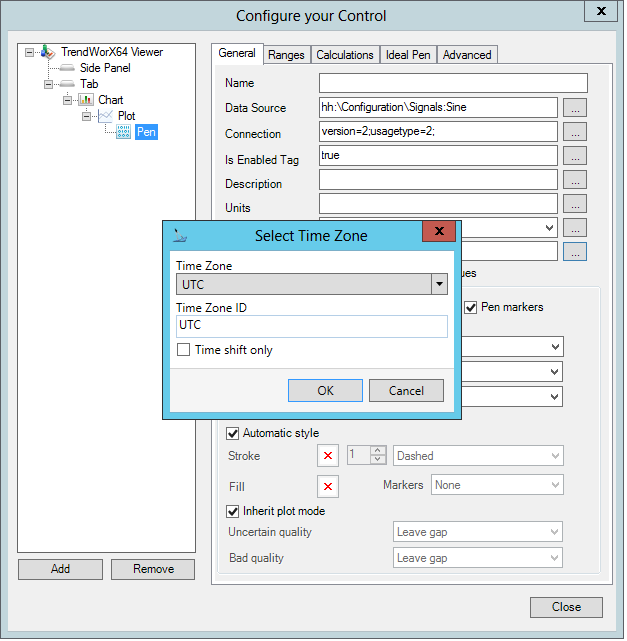Enable the Time shift only checkbox
The width and height of the screenshot is (627, 641).
(183, 350)
